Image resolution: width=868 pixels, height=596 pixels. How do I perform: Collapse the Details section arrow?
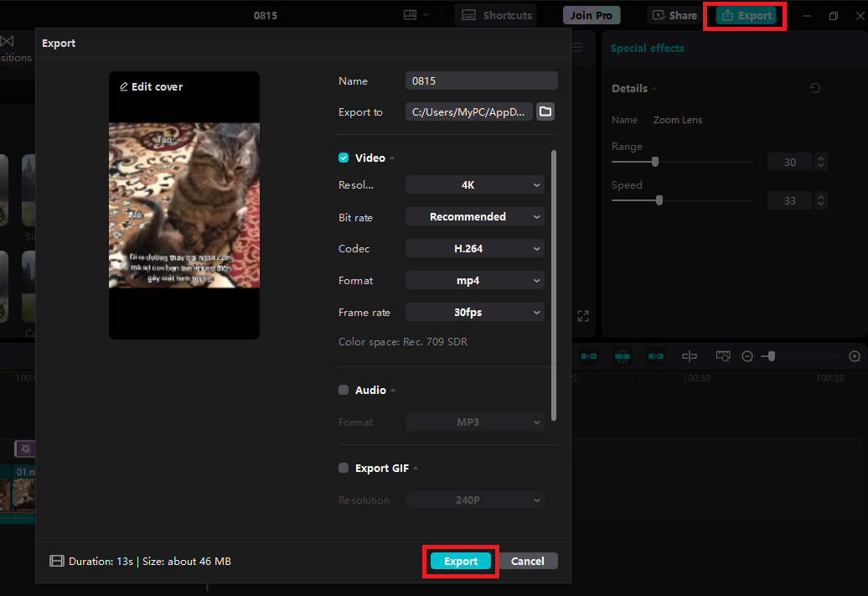coord(654,88)
